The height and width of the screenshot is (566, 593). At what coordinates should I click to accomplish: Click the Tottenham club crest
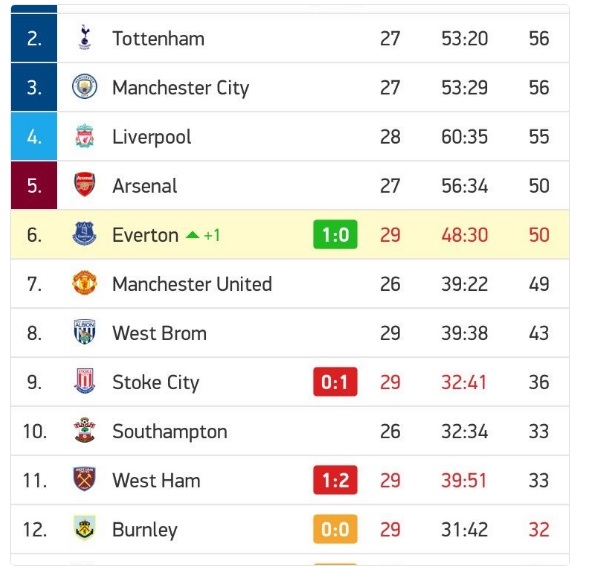point(84,37)
